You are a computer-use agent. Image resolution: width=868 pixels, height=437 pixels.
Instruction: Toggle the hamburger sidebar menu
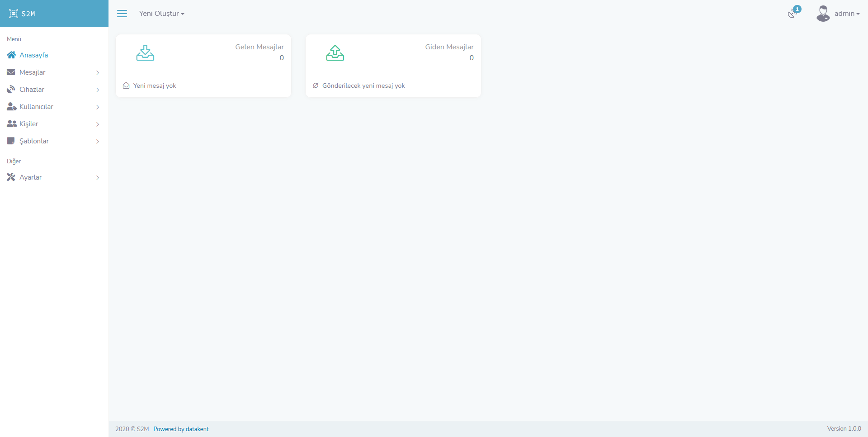(122, 14)
